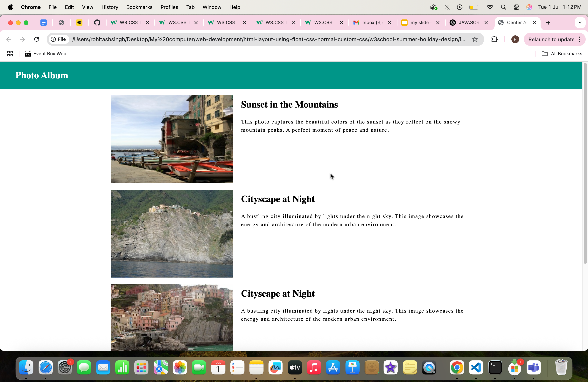Viewport: 588px width, 382px height.
Task: Close the my slide tab
Action: pyautogui.click(x=438, y=23)
